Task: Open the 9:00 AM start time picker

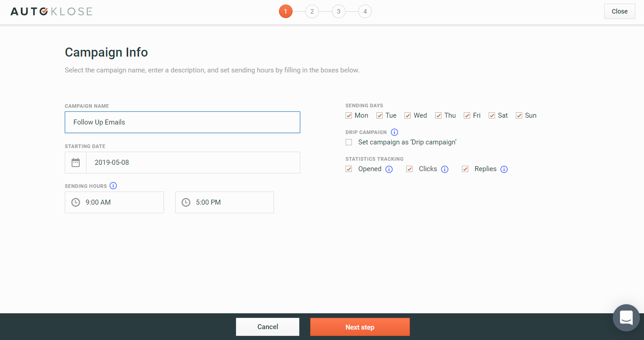Action: (x=114, y=202)
